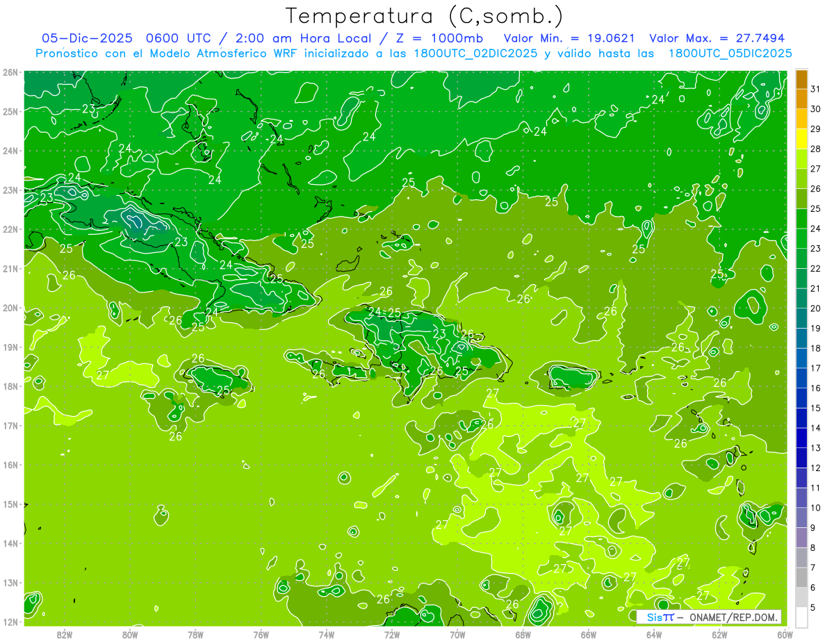Click the '16N' latitude axis label
Image resolution: width=834 pixels, height=644 pixels.
pyautogui.click(x=10, y=465)
